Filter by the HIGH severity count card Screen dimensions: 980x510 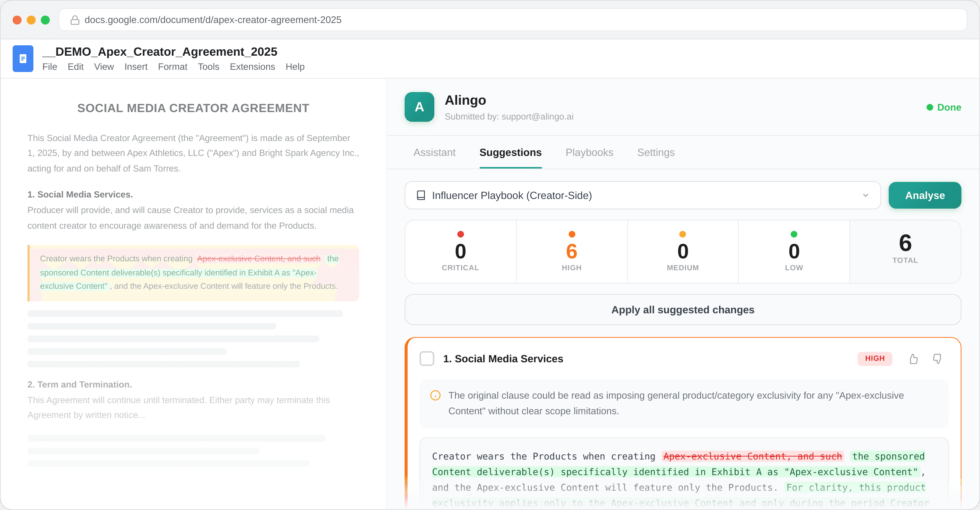(x=571, y=251)
